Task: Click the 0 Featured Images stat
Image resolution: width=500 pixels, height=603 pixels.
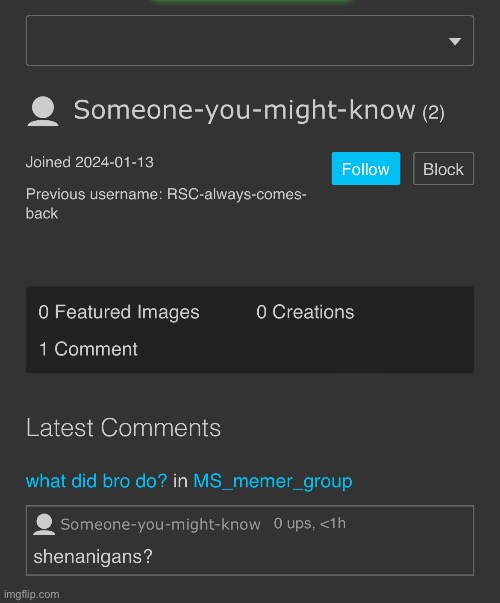Action: (119, 312)
